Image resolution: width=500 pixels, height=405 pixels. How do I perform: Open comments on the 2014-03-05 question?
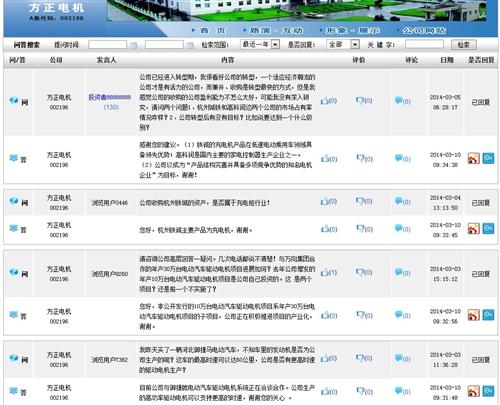[402, 101]
